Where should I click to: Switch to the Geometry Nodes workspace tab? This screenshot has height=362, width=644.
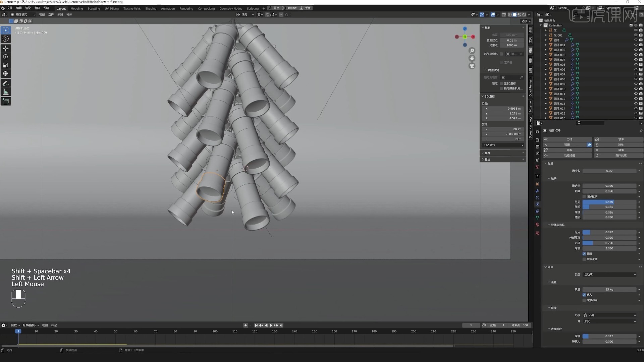tap(231, 9)
